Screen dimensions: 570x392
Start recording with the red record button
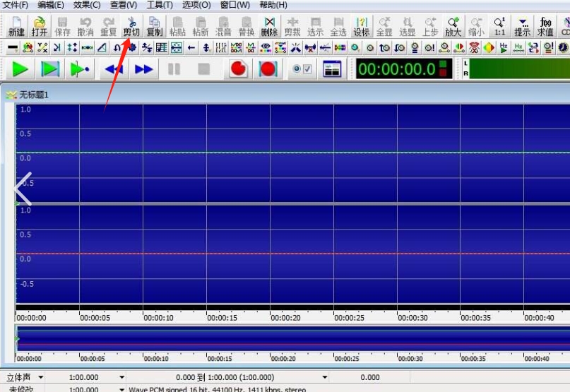coord(238,69)
